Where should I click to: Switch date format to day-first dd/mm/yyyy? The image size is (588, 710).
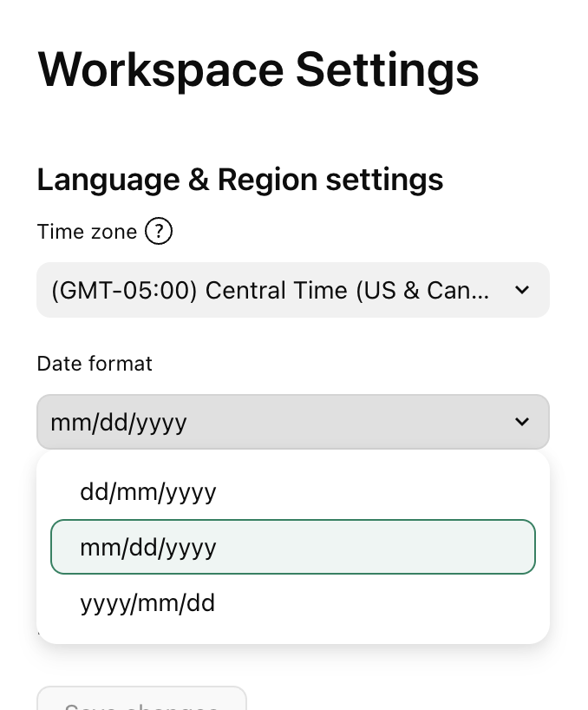tap(148, 493)
